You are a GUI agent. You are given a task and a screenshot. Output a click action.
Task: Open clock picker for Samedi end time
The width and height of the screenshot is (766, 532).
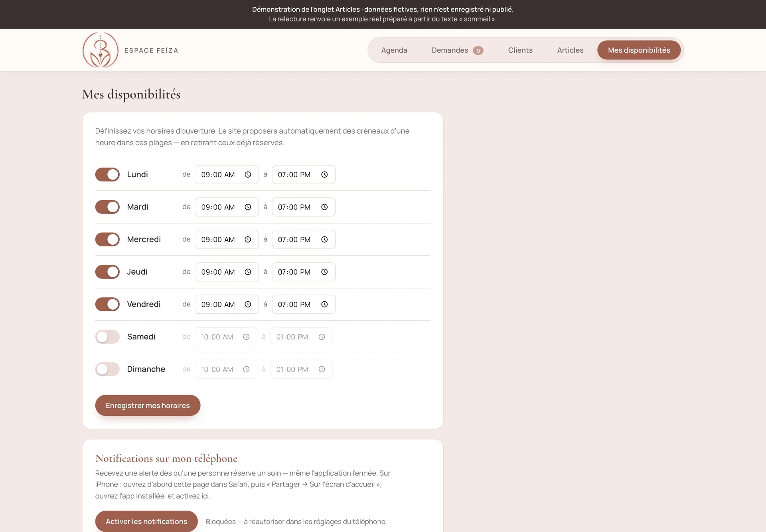coord(322,337)
